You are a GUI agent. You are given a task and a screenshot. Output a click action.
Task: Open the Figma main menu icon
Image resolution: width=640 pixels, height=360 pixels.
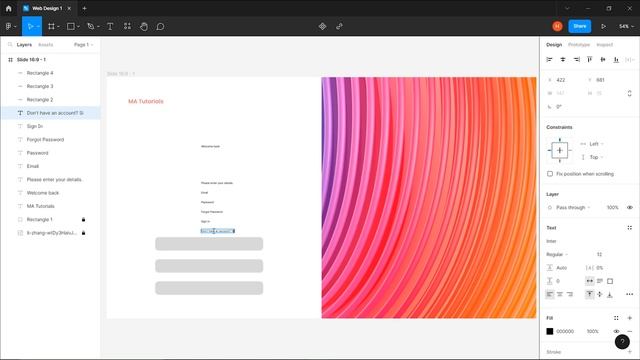click(9, 27)
